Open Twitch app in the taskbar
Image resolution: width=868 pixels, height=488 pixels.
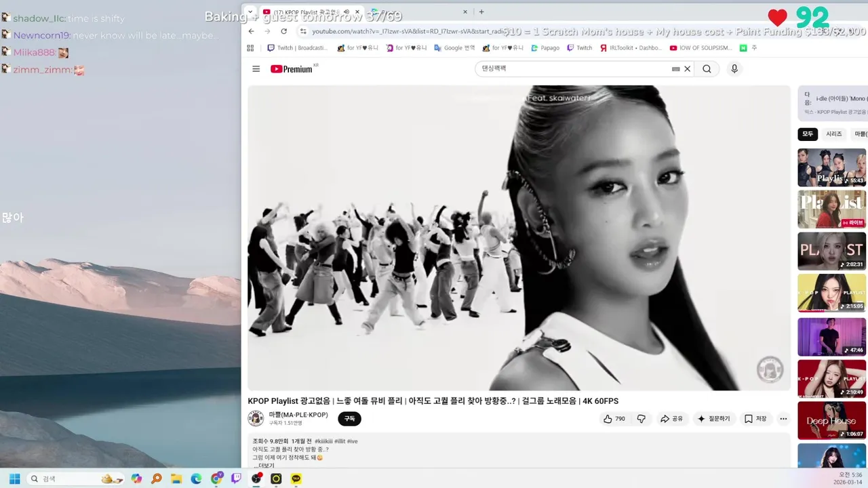point(236,479)
